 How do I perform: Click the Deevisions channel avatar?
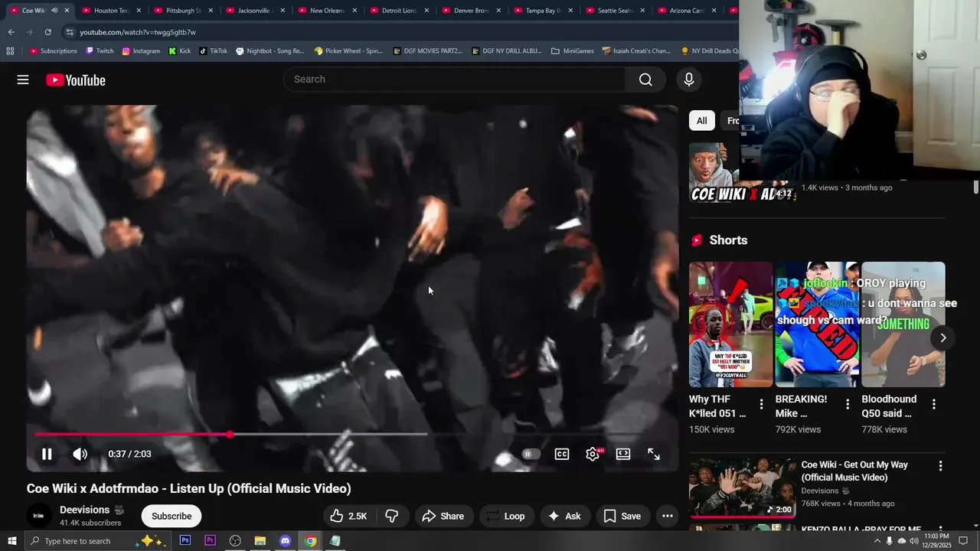coord(39,516)
